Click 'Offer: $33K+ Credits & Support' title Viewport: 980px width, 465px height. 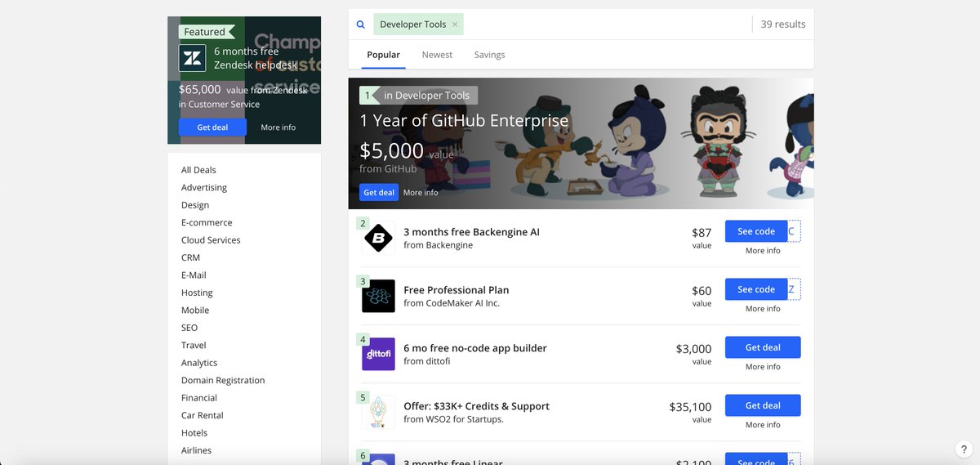tap(476, 406)
